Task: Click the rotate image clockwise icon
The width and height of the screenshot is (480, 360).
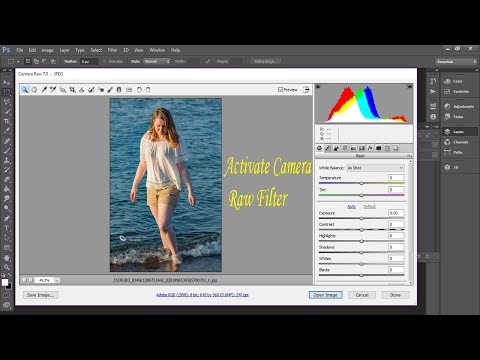Action: (148, 90)
